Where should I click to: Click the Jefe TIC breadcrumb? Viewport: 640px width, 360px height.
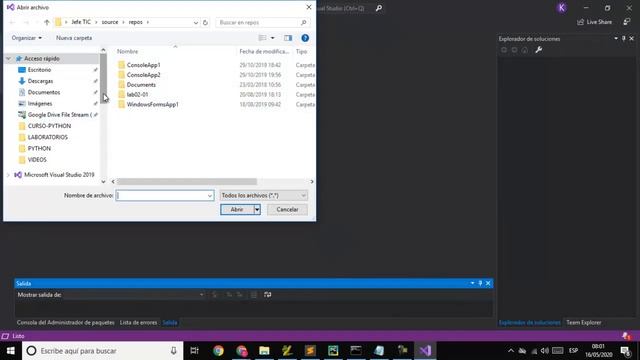click(x=81, y=22)
